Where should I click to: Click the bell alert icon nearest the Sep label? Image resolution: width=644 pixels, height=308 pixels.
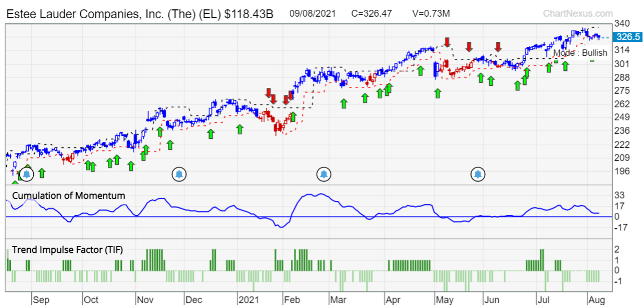click(27, 174)
